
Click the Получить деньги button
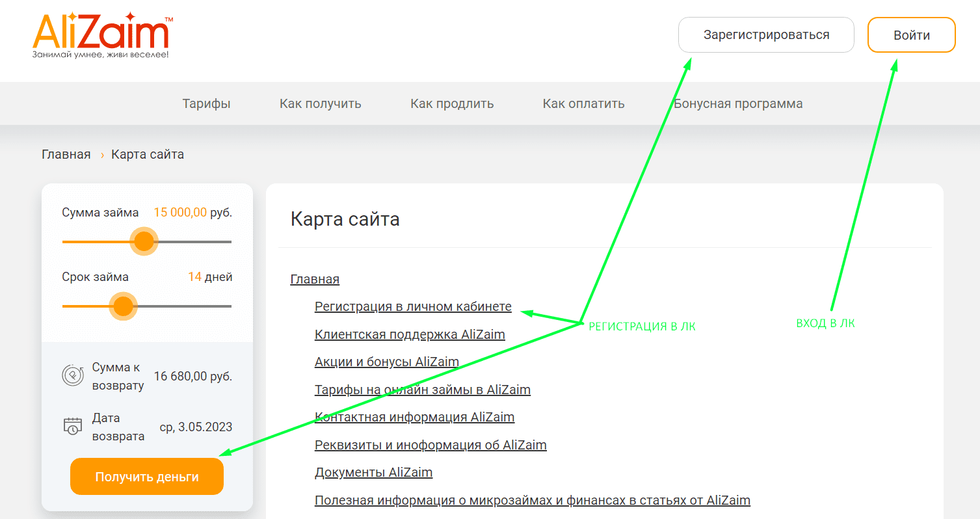point(147,477)
